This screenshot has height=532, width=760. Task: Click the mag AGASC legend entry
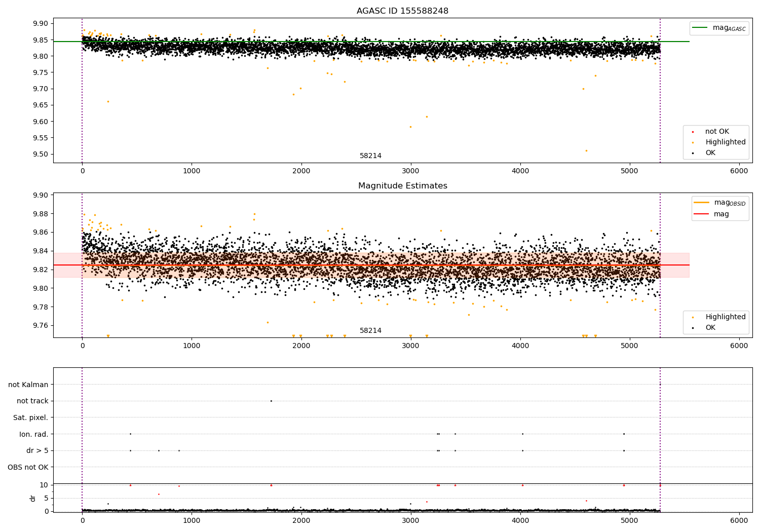click(x=719, y=28)
